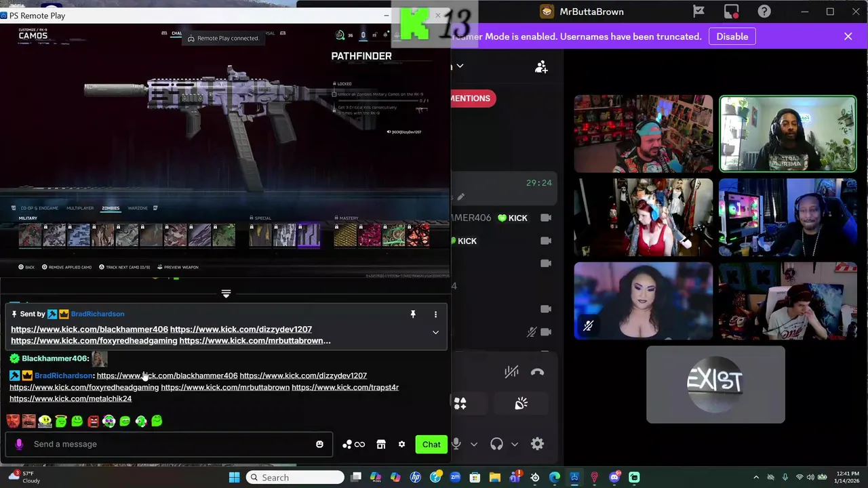Select the muted participant's video tile
The image size is (868, 488).
[644, 301]
